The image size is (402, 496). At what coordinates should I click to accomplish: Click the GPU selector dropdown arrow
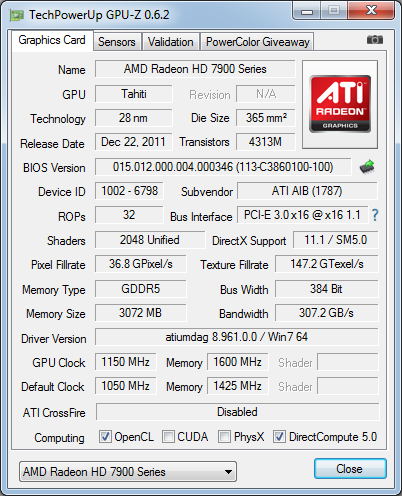pos(228,472)
